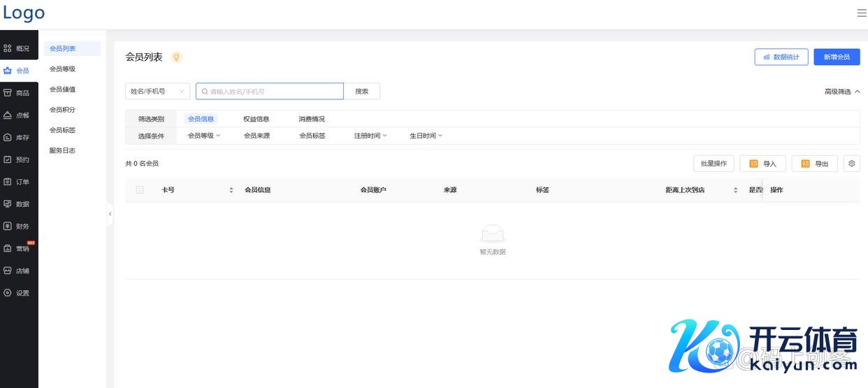Sort the table by 卡号 column
The image size is (868, 388).
tap(231, 190)
